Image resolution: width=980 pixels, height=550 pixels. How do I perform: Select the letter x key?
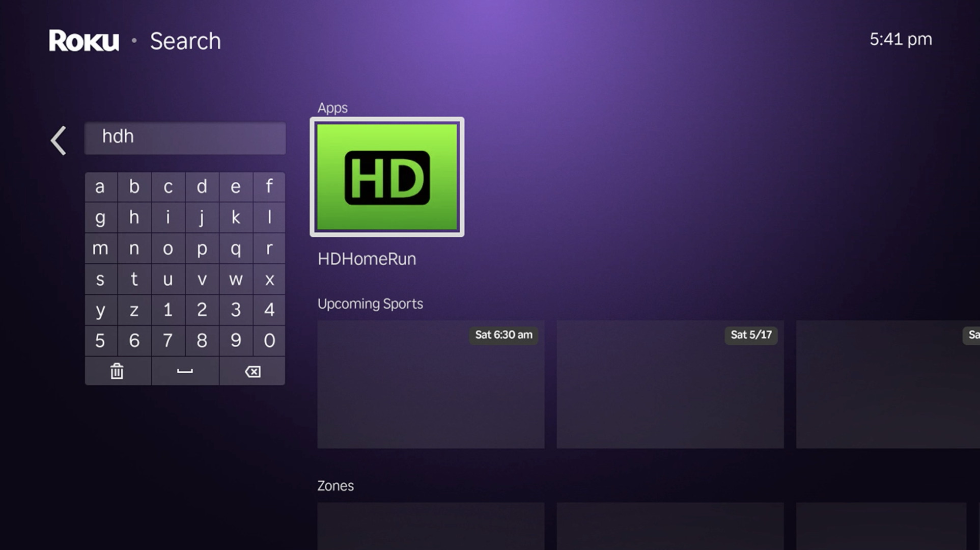pyautogui.click(x=269, y=279)
